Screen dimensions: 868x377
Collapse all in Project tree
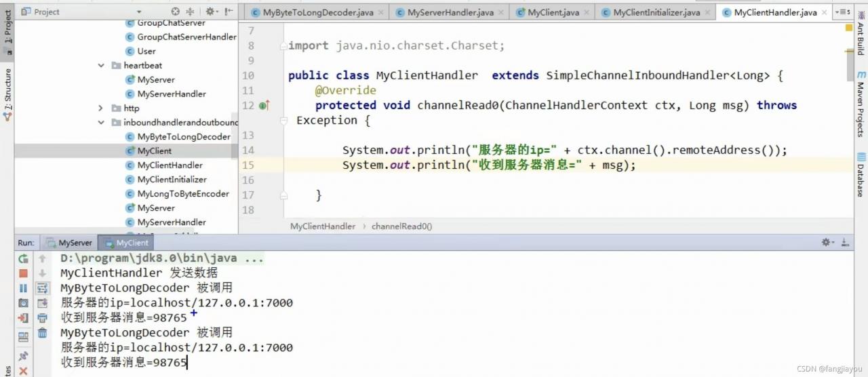point(190,12)
